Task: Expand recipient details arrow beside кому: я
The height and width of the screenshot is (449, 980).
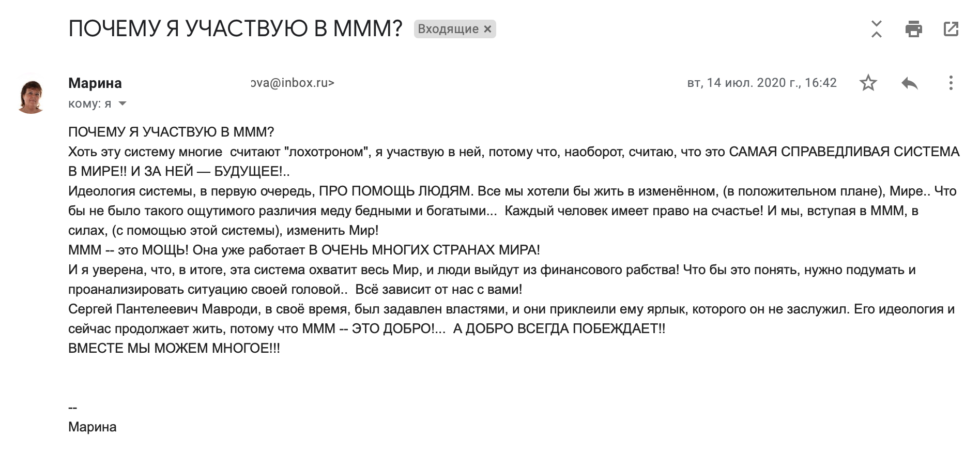Action: pyautogui.click(x=122, y=103)
